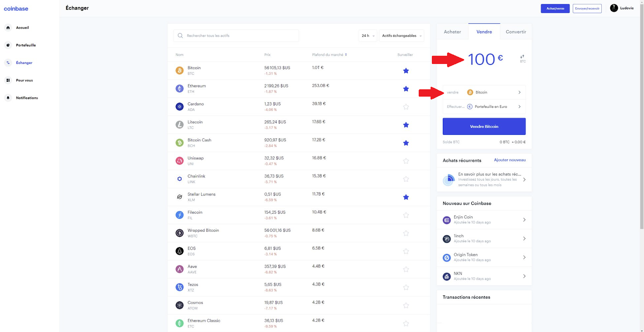Click the Aave coin icon
Viewport: 644px width, 332px height.
tap(180, 269)
